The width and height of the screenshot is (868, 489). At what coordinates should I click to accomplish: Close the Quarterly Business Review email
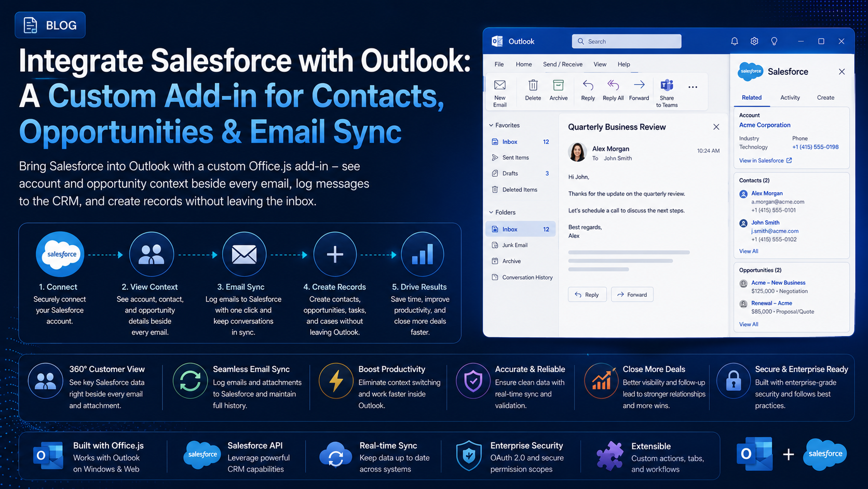click(x=716, y=127)
